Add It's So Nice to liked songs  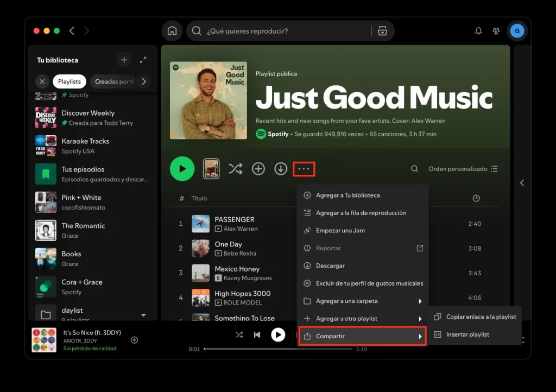[135, 340]
